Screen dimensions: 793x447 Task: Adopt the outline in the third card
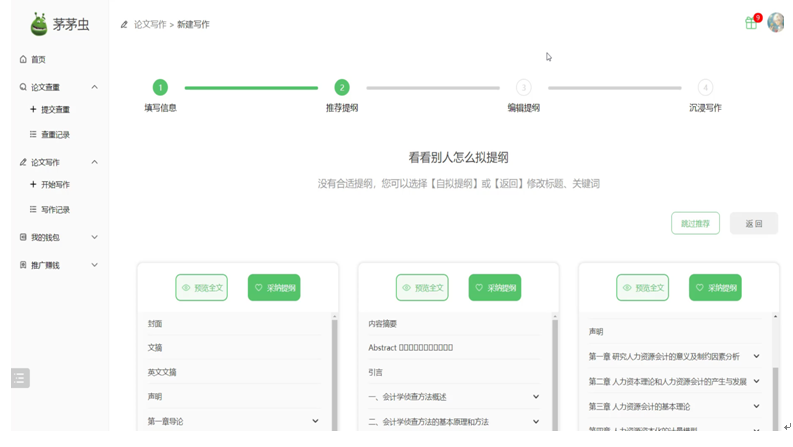(715, 288)
